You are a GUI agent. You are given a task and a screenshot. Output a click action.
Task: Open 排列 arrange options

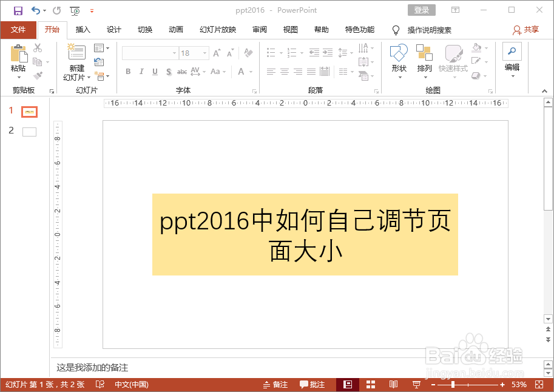[424, 61]
